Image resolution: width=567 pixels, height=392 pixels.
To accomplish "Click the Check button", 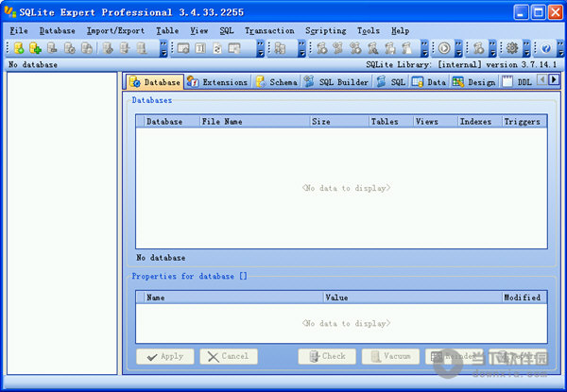I will click(x=327, y=356).
